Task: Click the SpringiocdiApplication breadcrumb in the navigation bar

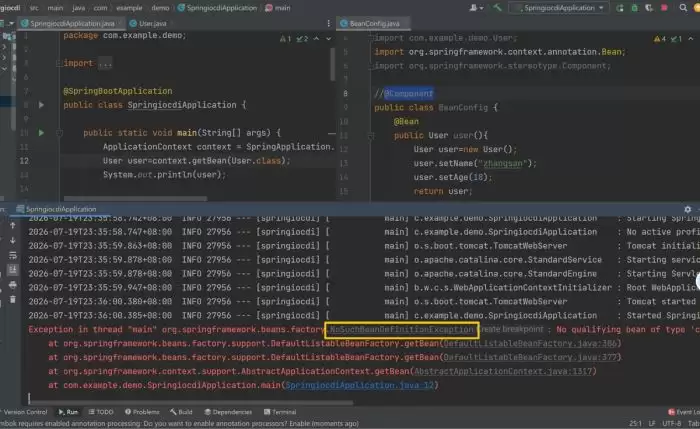Action: pos(217,8)
